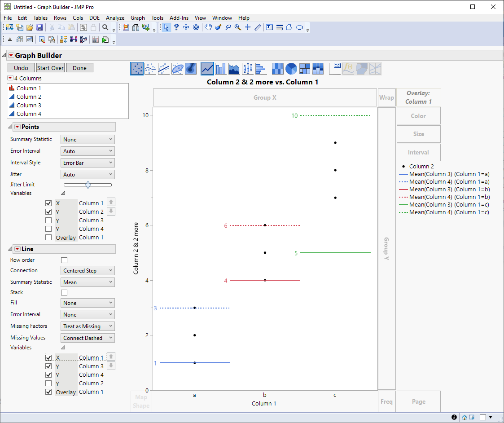Select the Line element icon
The width and height of the screenshot is (504, 423).
point(207,69)
